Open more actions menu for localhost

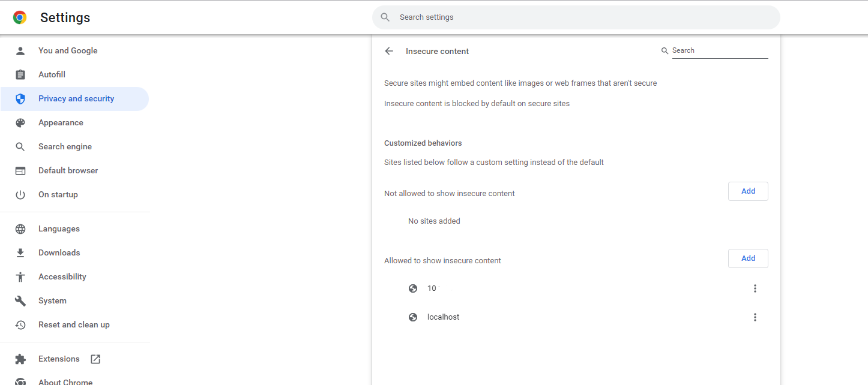755,317
